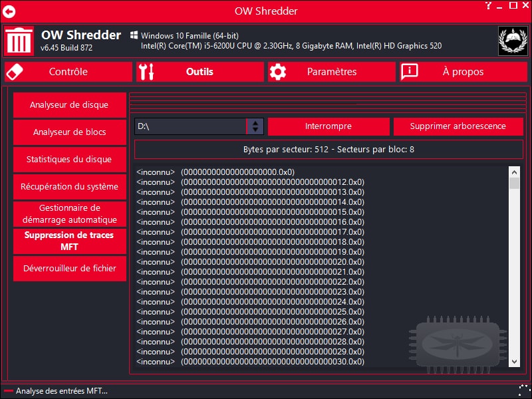Select the entry ending 025.0x0
Image resolution: width=532 pixels, height=399 pixels.
251,312
